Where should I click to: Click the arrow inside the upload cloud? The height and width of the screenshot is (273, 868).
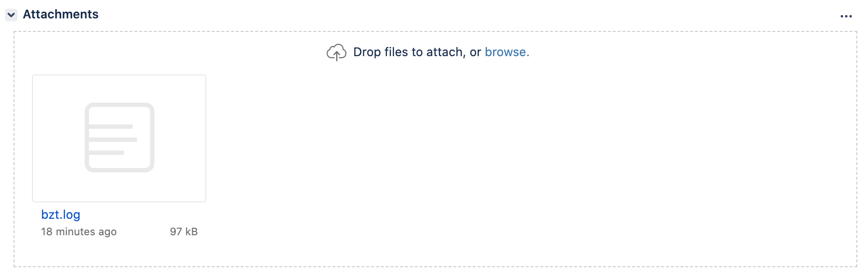[337, 56]
